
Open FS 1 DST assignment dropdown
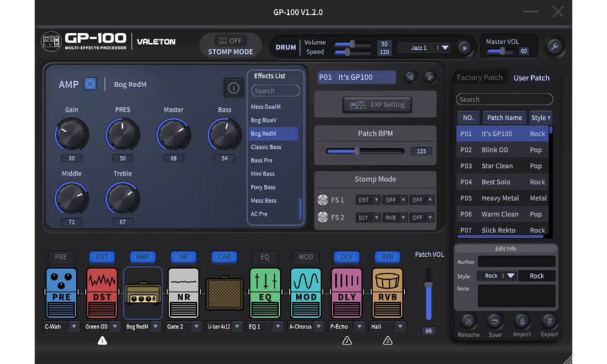point(368,200)
